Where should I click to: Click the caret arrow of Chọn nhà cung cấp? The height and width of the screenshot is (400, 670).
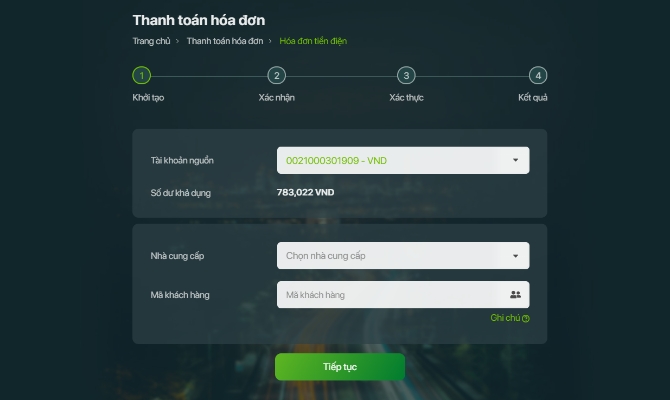[515, 256]
